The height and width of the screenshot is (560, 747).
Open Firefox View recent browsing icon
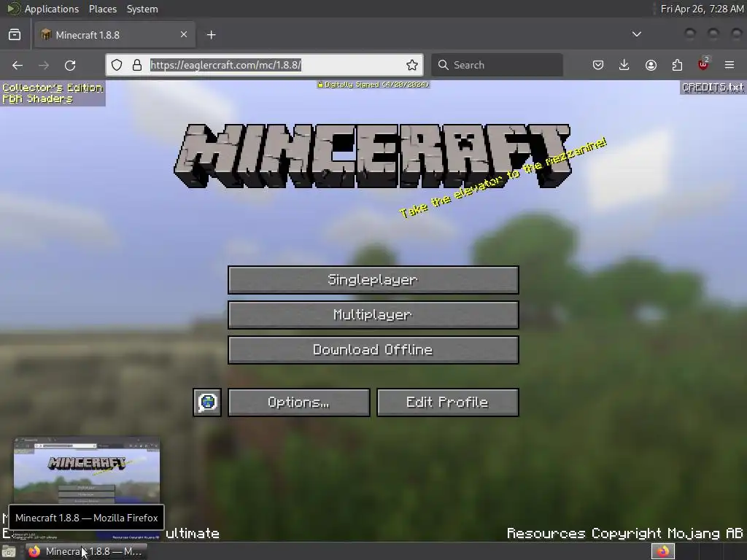click(x=15, y=35)
